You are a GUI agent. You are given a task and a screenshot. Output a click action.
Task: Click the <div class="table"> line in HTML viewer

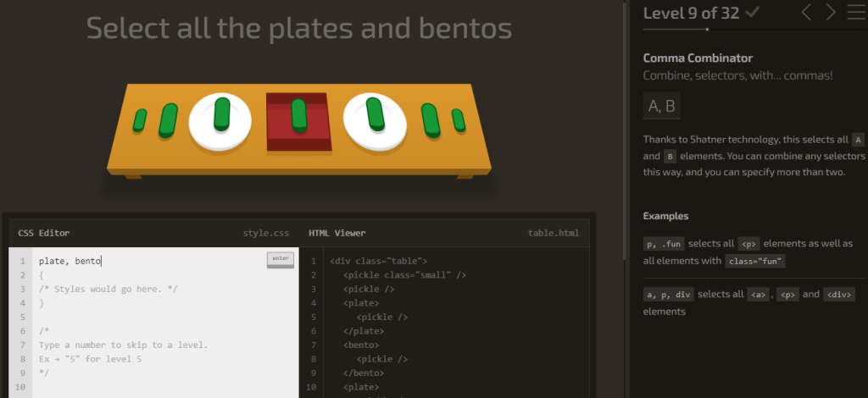click(x=379, y=261)
